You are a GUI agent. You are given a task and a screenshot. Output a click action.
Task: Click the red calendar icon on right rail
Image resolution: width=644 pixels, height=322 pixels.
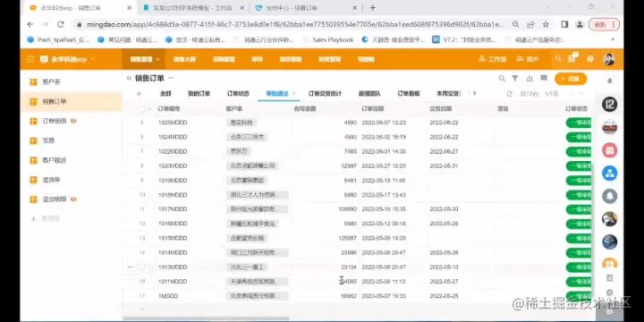tap(609, 150)
